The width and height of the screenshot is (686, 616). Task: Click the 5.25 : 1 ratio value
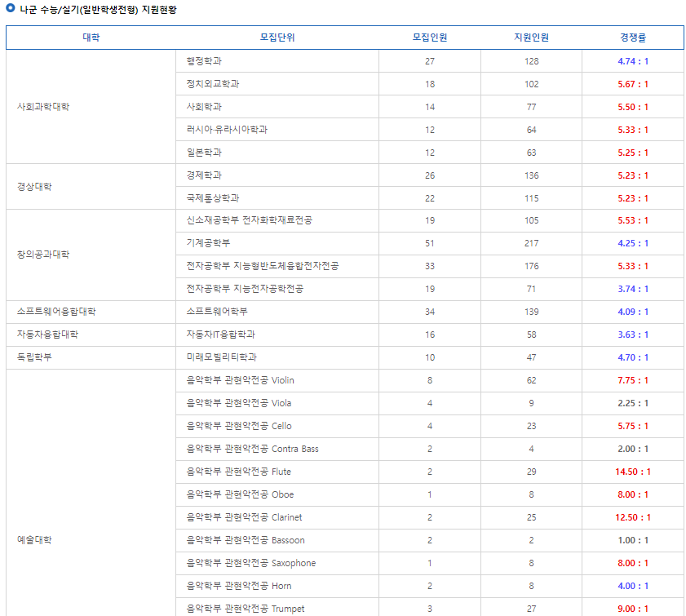[633, 153]
